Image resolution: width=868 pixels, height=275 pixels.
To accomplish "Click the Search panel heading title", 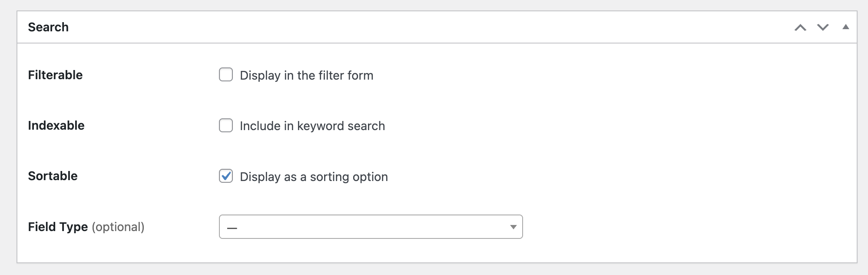I will [x=48, y=27].
